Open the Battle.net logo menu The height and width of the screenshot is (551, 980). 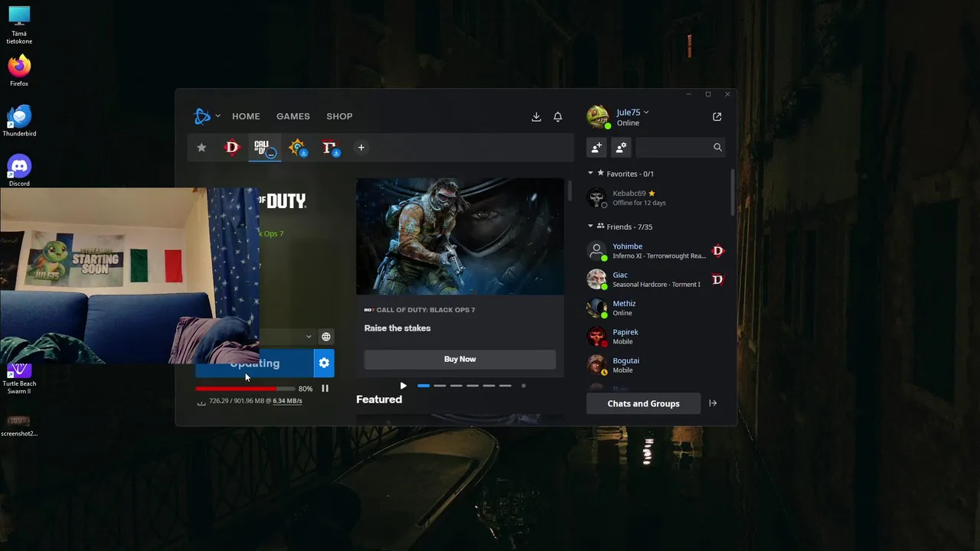(x=202, y=116)
